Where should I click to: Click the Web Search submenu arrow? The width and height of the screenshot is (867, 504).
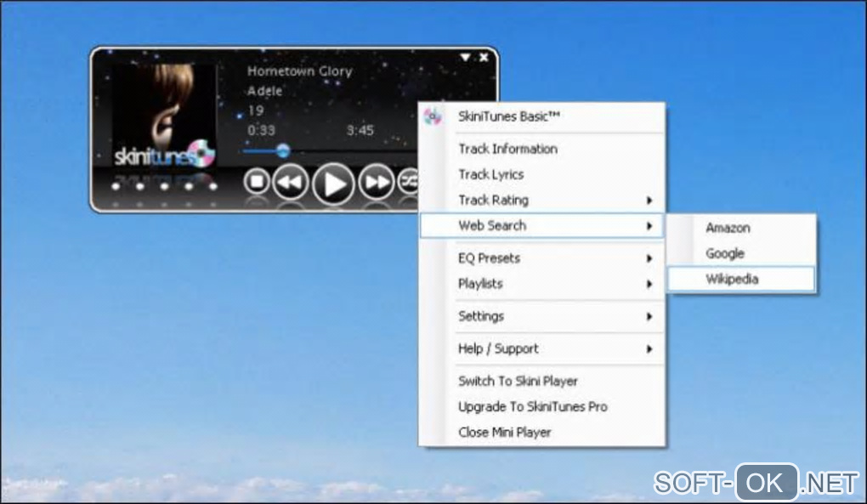(x=649, y=226)
